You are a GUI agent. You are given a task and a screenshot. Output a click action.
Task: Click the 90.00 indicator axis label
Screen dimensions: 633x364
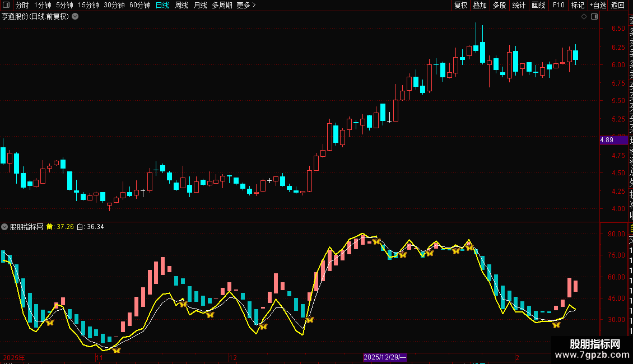616,234
